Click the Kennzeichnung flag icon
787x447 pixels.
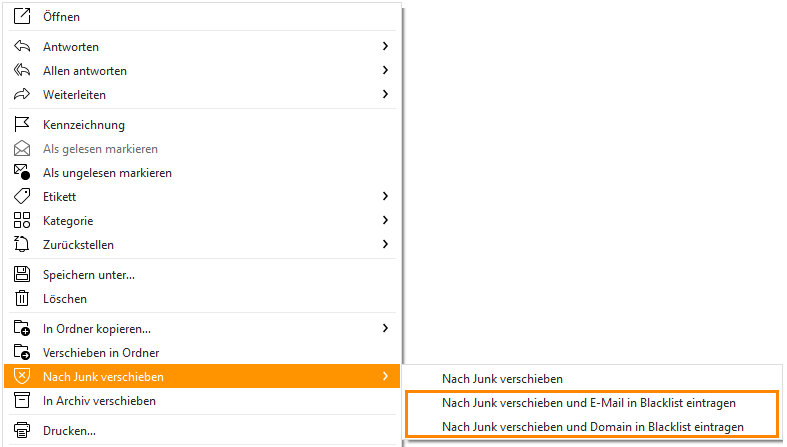click(22, 124)
